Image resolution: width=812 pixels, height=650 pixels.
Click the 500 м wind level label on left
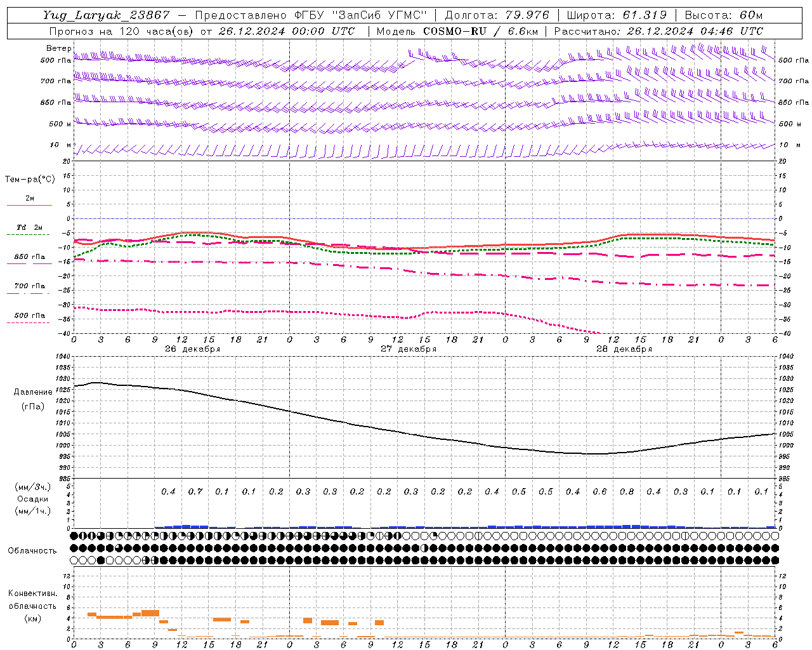tap(61, 124)
